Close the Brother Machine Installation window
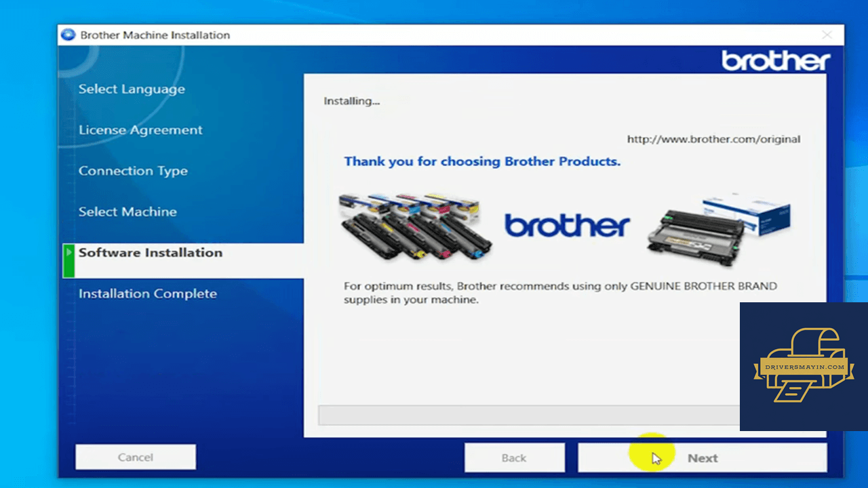 (x=827, y=35)
